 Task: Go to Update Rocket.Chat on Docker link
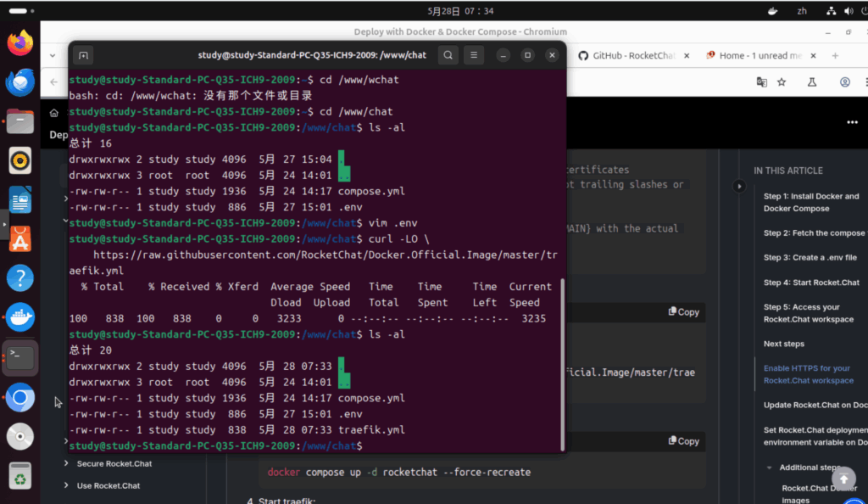[x=815, y=405]
